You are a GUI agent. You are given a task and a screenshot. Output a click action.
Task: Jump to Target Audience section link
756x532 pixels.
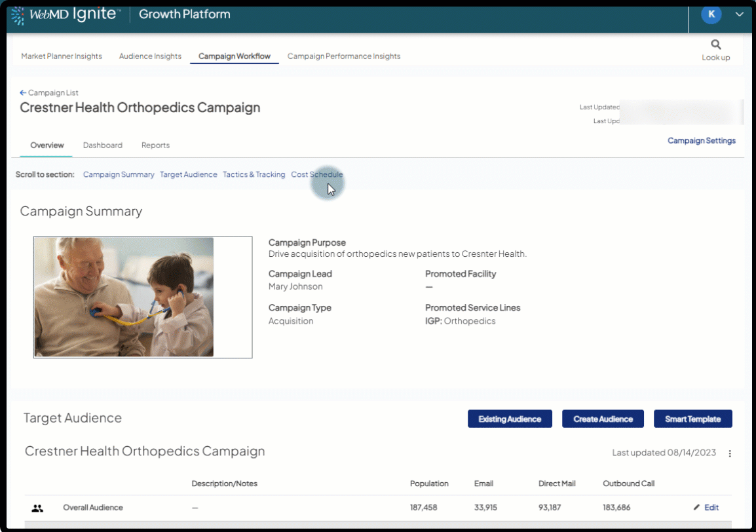(188, 175)
